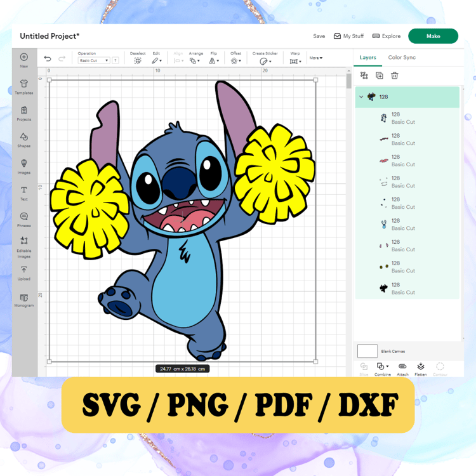The image size is (476, 476).
Task: Click the Upload icon
Action: tap(24, 270)
